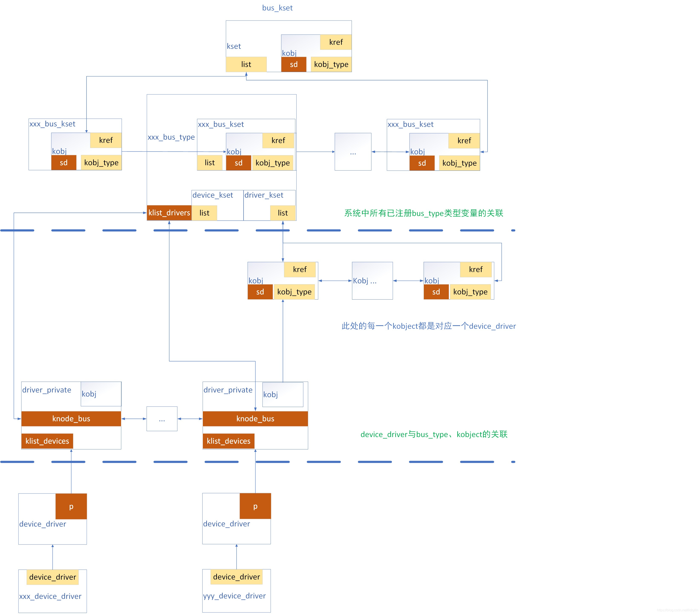Click the right klist_devices block
Screen dimensions: 700x614
[228, 441]
